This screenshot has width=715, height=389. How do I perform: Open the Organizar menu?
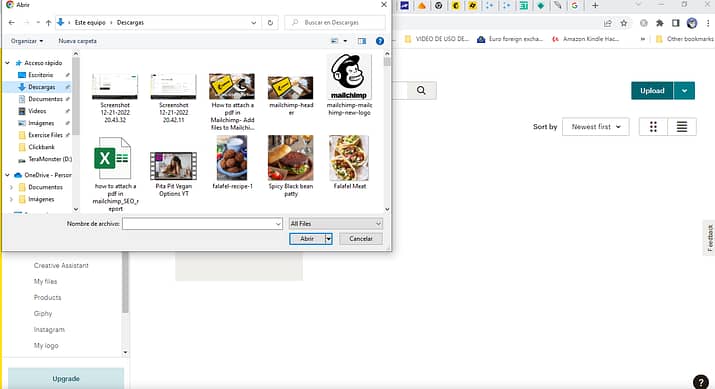27,41
